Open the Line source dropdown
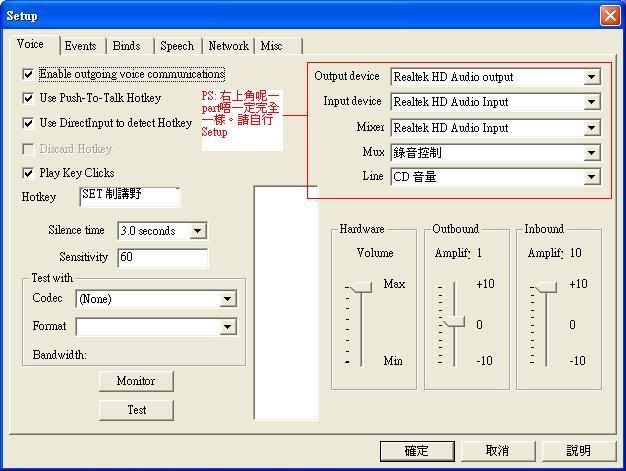Screen dimensions: 626x471 tap(591, 177)
